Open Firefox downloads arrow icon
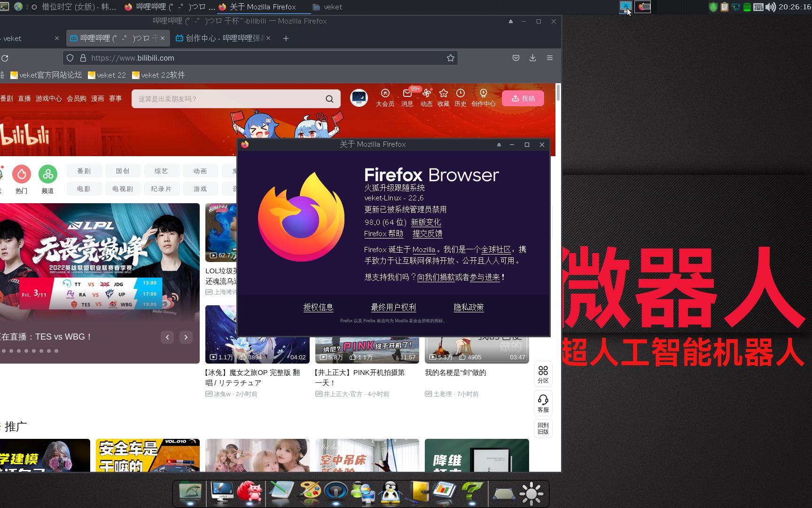 pos(532,58)
